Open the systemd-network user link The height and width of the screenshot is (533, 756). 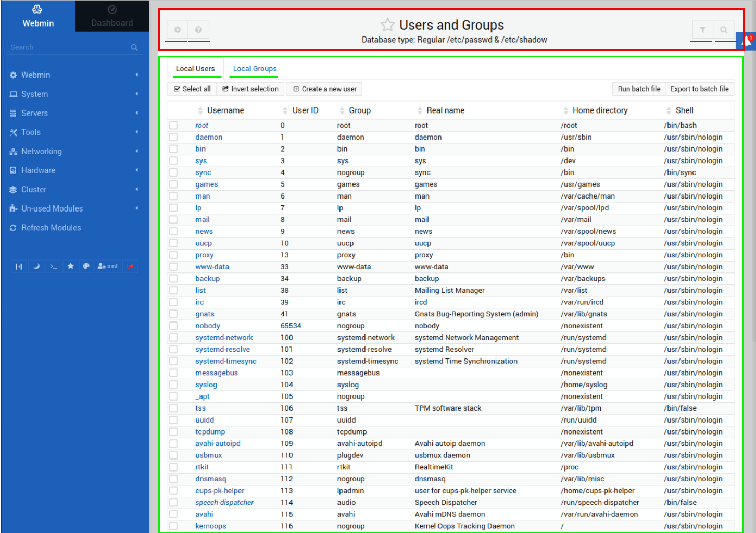pos(224,338)
